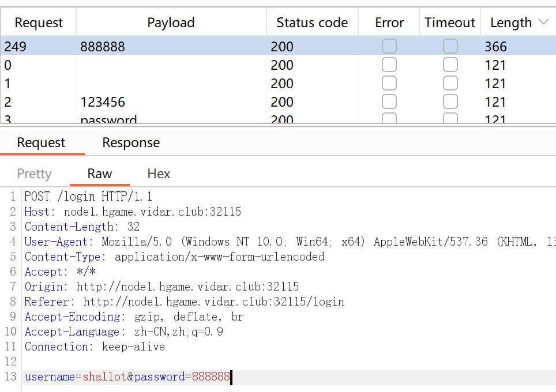556x392 pixels.
Task: Open the Hex view tab
Action: point(159,174)
